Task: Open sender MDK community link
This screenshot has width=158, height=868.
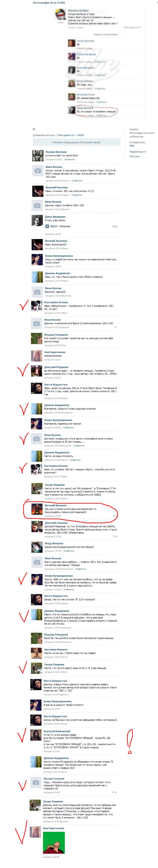Action: (132, 146)
